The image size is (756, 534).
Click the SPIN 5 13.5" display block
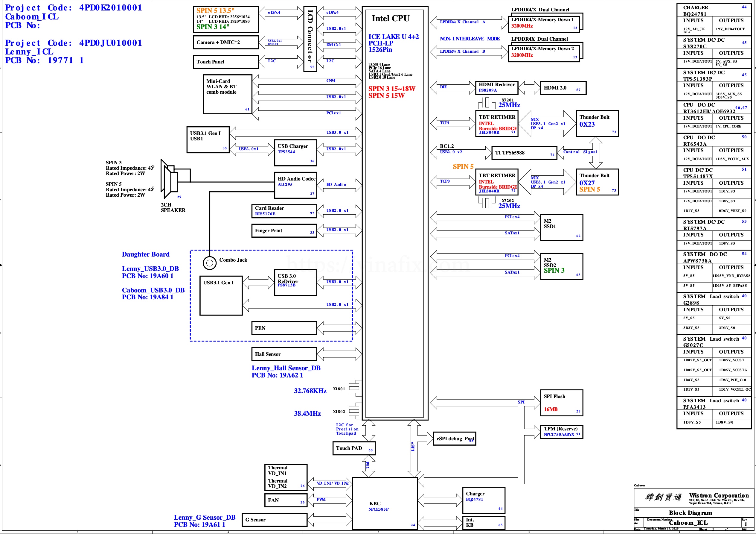(x=225, y=19)
